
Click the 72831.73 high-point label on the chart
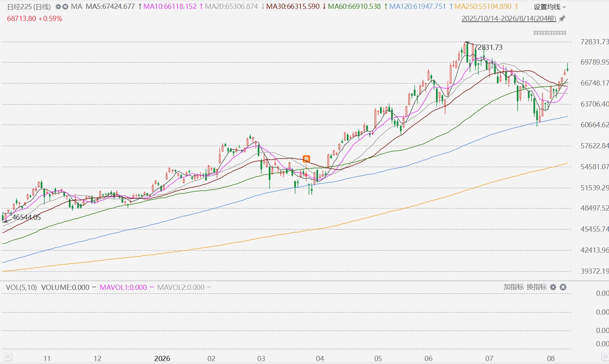pyautogui.click(x=488, y=47)
